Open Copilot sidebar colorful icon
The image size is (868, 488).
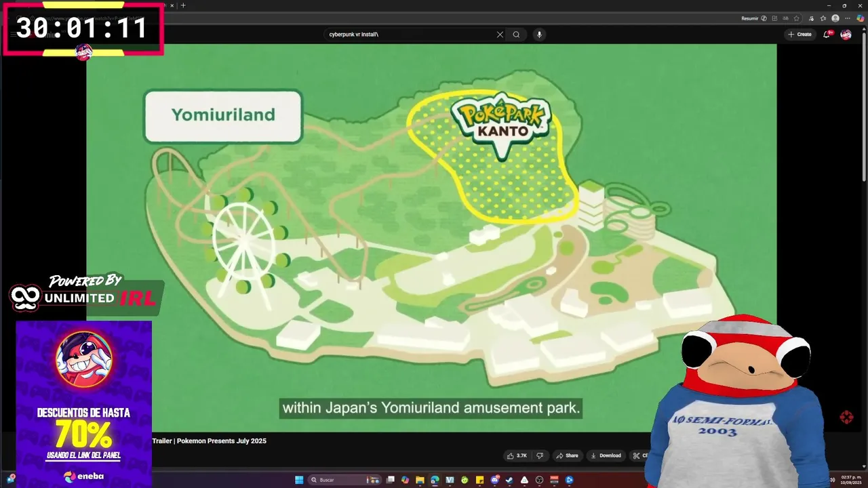(x=860, y=18)
